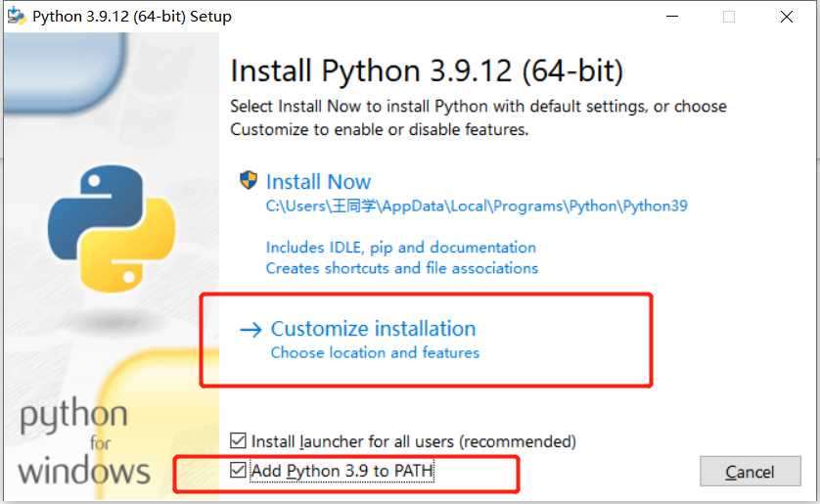Click the 'python for windows' logo text
Image resolution: width=820 pixels, height=504 pixels.
84,440
